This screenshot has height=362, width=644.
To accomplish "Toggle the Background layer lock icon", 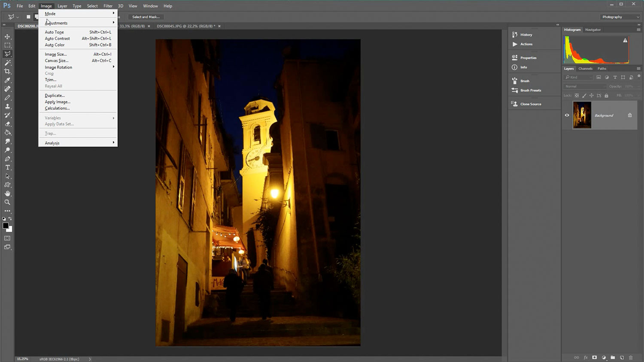I will click(x=630, y=115).
